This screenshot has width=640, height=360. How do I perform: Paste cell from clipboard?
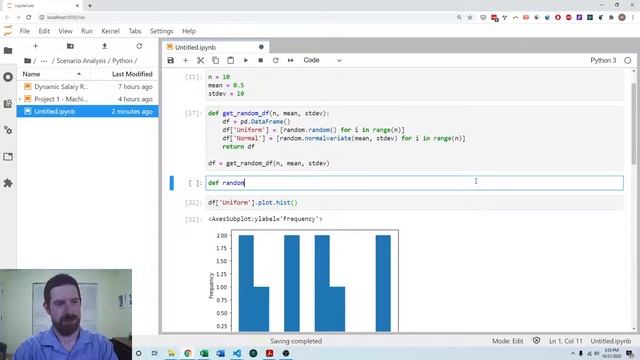tap(231, 60)
